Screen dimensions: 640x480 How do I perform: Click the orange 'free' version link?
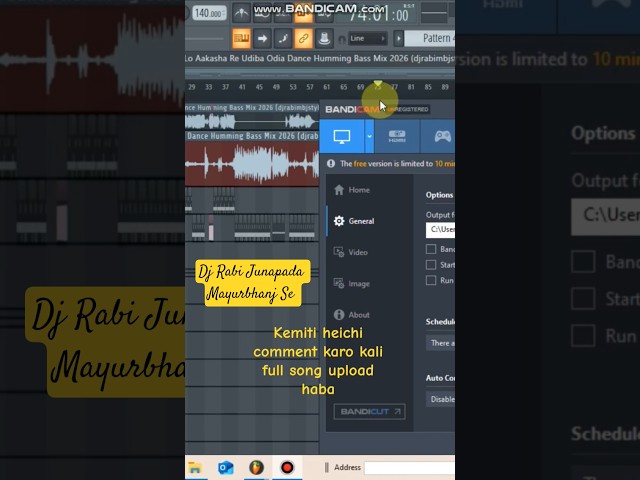pyautogui.click(x=360, y=164)
